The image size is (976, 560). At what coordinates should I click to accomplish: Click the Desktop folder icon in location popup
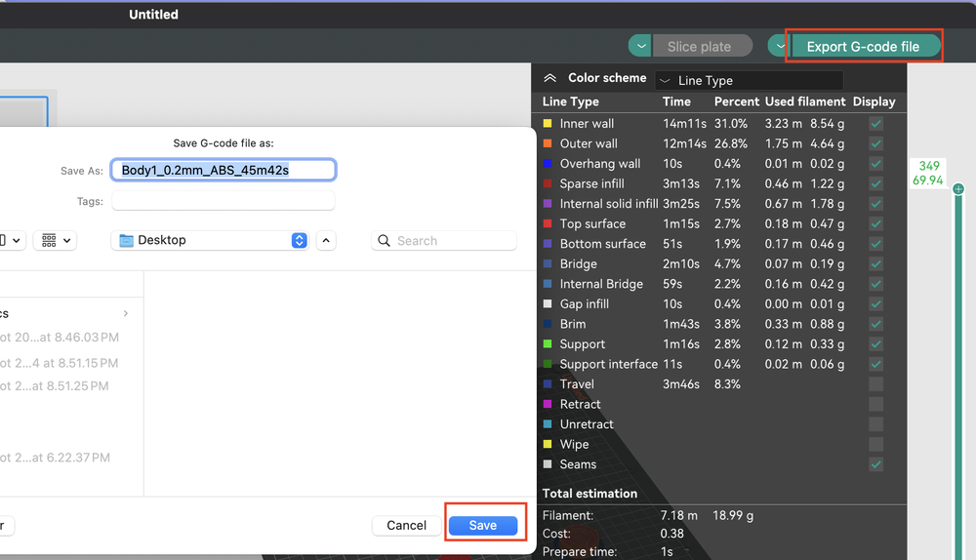pyautogui.click(x=126, y=240)
